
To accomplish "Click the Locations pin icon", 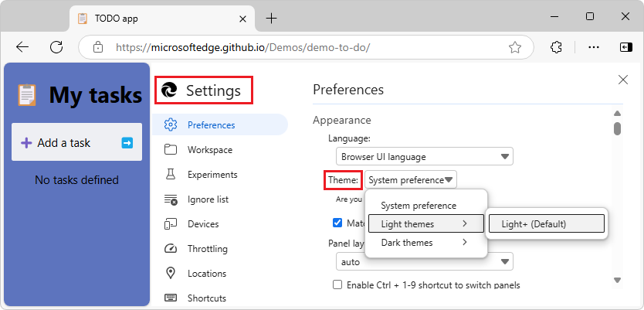I will tap(171, 274).
